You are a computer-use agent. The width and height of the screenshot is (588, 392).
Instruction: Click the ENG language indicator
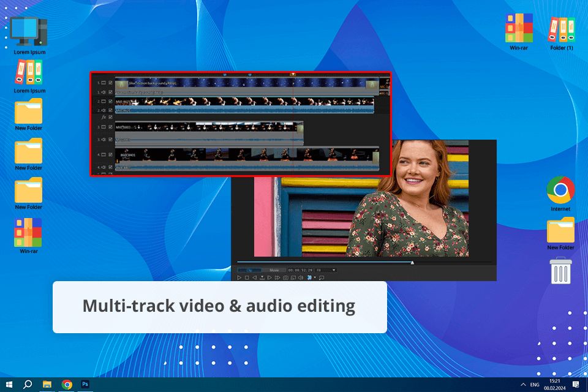pos(534,385)
